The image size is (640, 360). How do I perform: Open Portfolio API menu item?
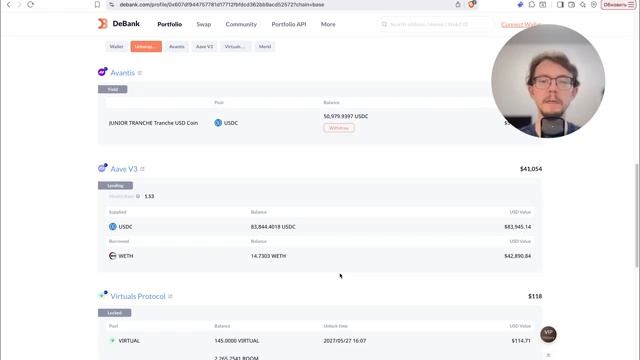[289, 24]
